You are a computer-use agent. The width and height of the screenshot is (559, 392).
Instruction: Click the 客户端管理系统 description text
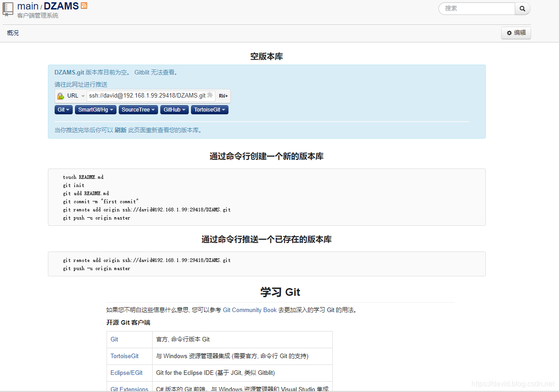38,16
